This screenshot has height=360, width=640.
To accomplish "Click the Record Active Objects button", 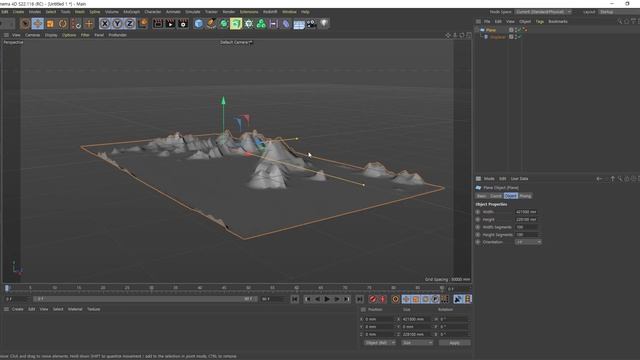I will click(373, 299).
